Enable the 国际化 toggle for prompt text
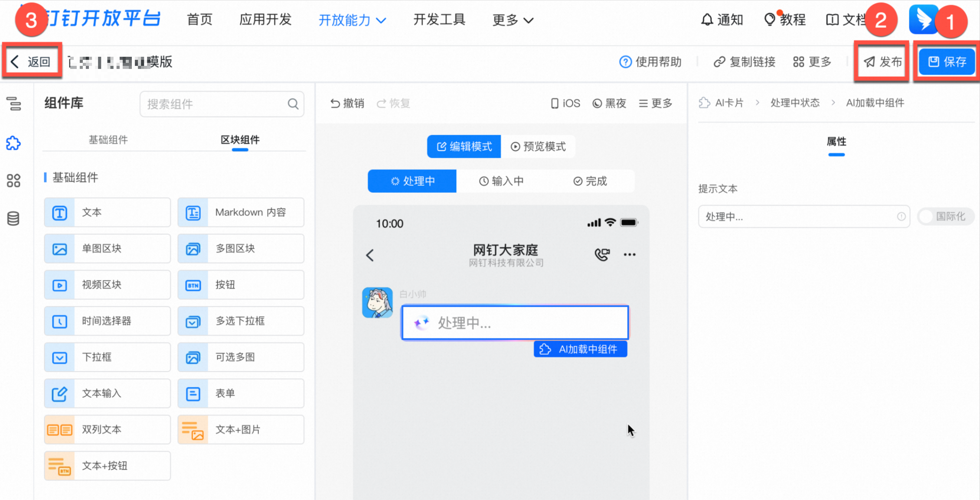Image resolution: width=980 pixels, height=500 pixels. click(x=925, y=216)
